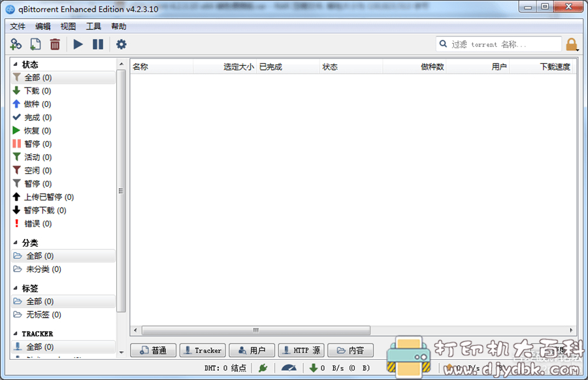Select 错误 (0) status filter

(x=63, y=224)
